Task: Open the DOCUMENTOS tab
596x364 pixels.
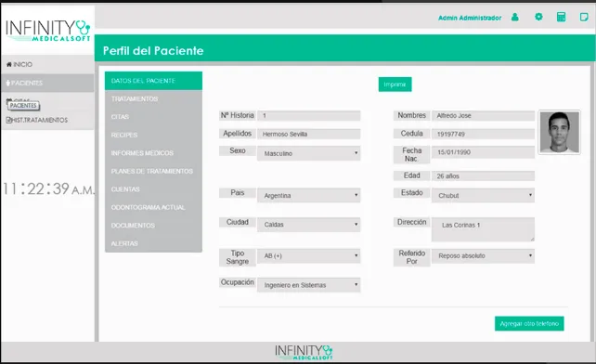Action: pyautogui.click(x=153, y=225)
